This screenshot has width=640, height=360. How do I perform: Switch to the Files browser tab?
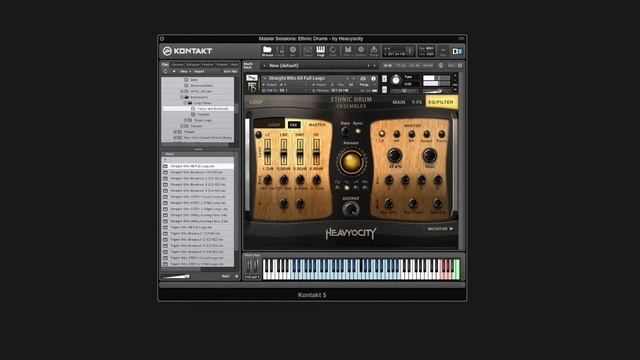pos(165,64)
